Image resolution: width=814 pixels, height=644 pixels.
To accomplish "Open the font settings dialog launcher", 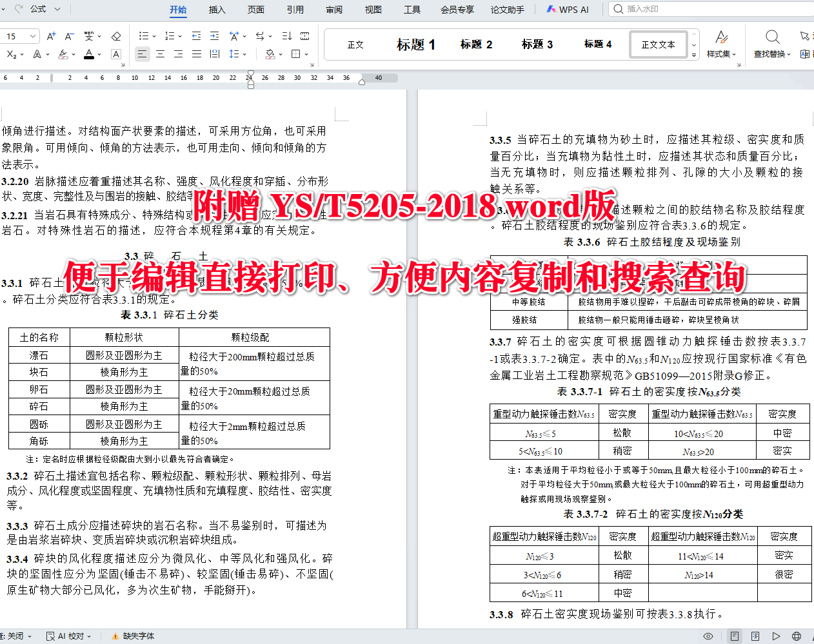I will (124, 64).
